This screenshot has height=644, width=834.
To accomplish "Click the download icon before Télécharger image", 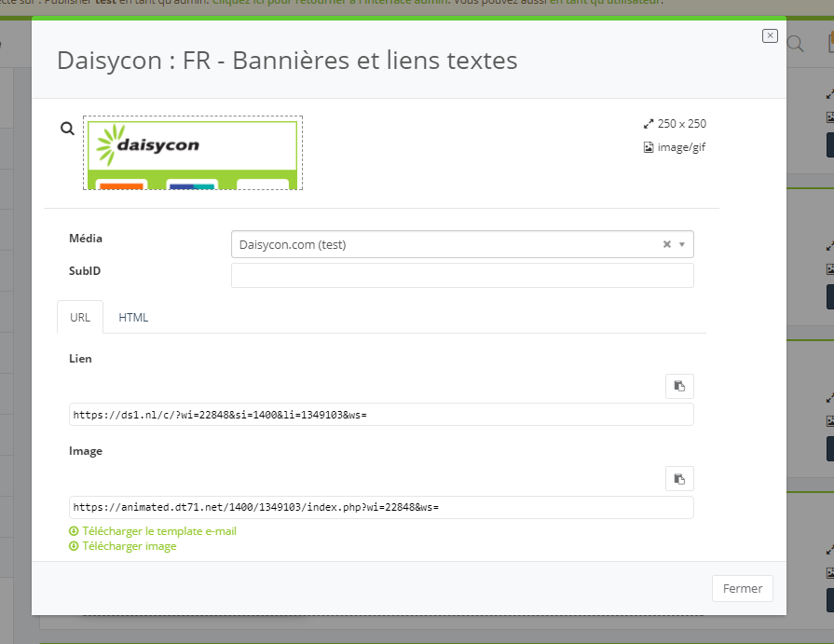I will [x=74, y=546].
